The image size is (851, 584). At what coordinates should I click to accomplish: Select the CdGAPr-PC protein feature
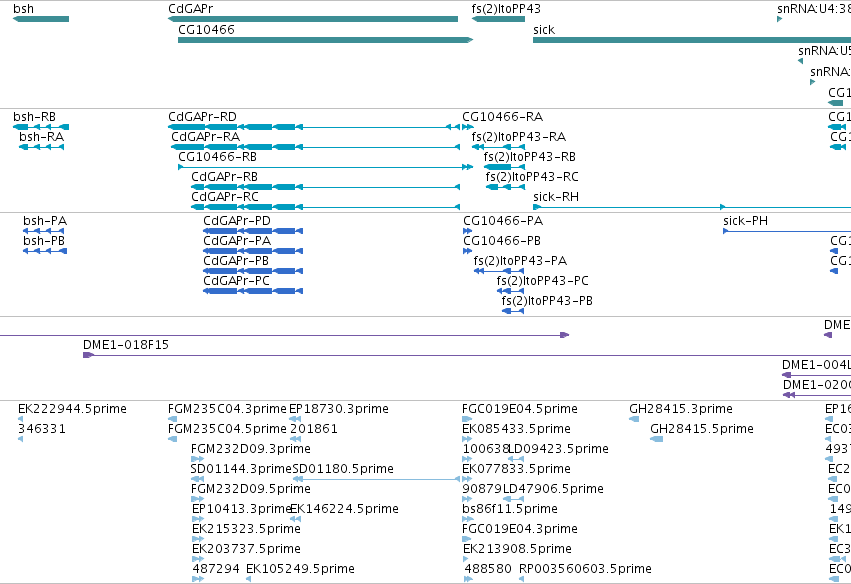coord(253,291)
